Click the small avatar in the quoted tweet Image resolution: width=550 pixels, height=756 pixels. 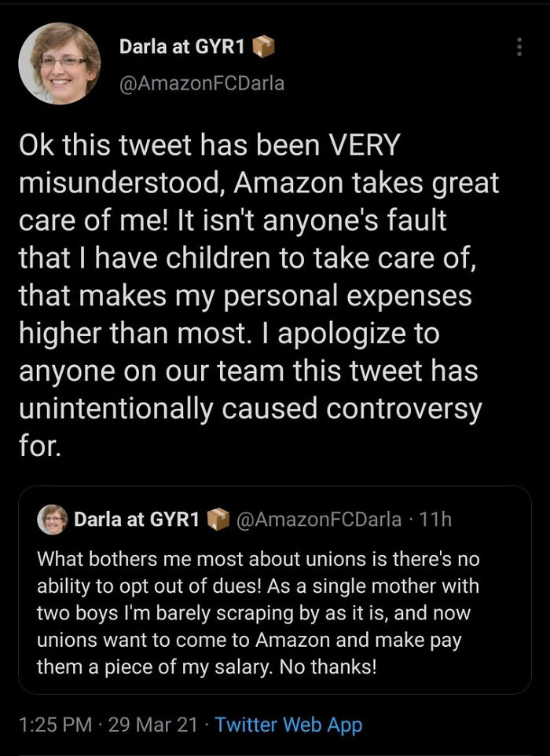pos(53,519)
